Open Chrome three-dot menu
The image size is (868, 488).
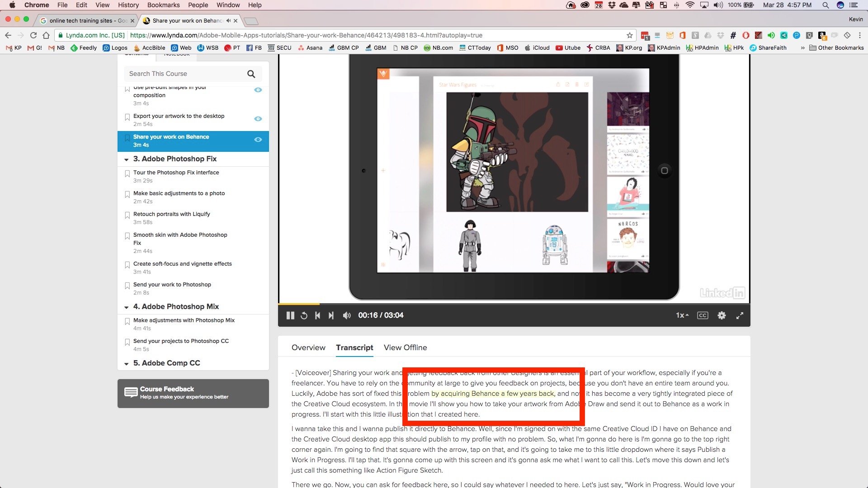tap(860, 35)
